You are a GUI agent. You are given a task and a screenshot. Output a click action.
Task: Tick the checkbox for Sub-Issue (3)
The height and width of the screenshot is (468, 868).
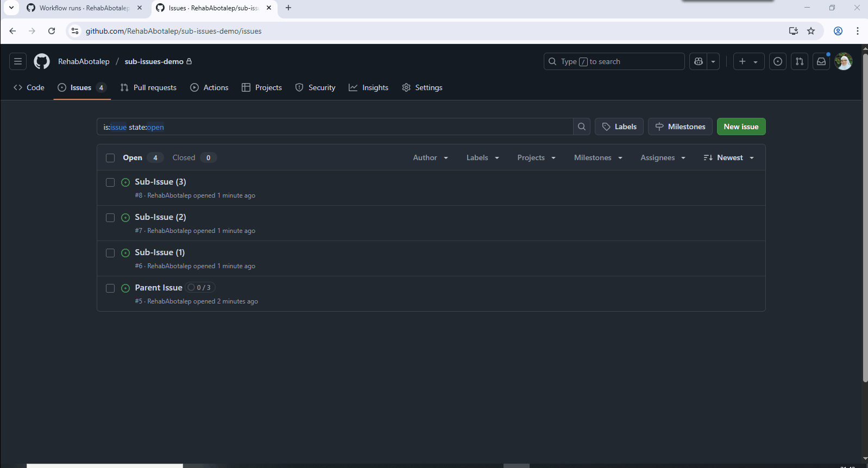[110, 182]
